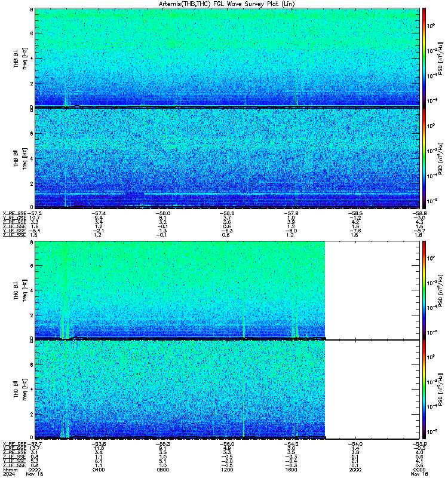Click the '1600' time tick label
Image resolution: width=448 pixels, height=478 pixels.
[291, 470]
